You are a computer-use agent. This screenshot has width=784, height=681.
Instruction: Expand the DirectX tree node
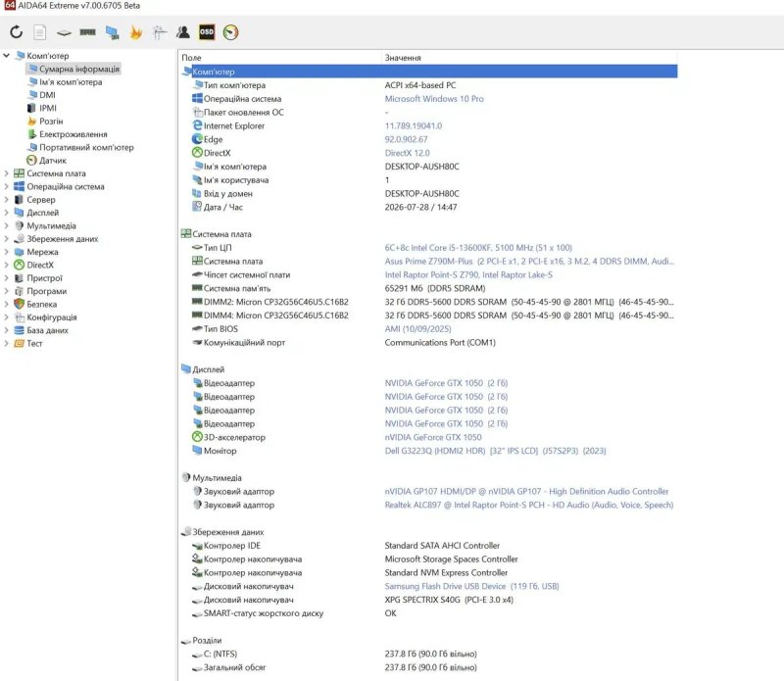click(x=7, y=265)
